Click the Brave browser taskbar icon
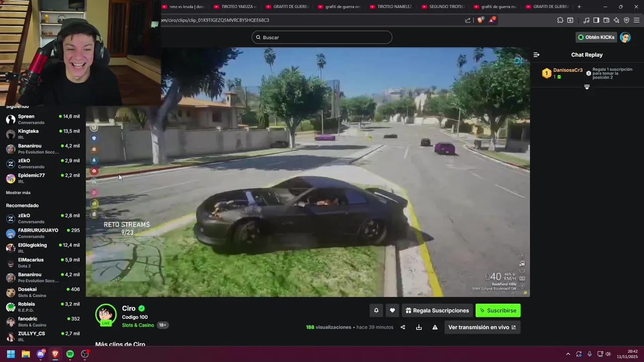644x362 pixels. click(x=55, y=354)
